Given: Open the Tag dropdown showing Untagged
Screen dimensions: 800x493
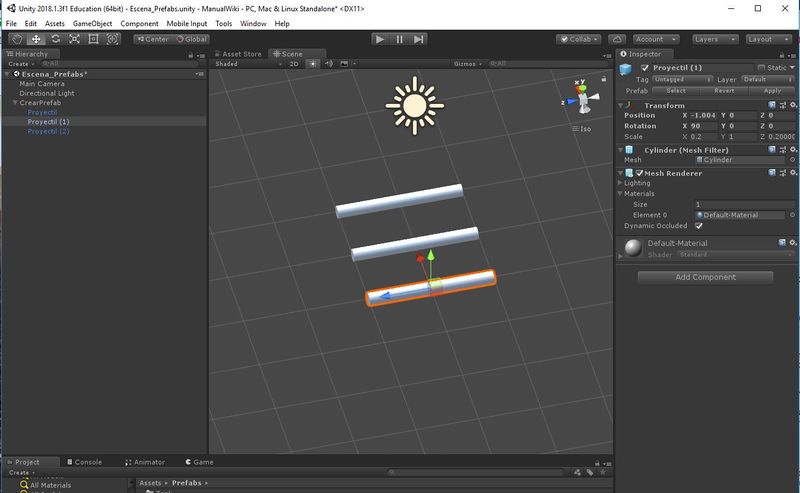Looking at the screenshot, I should 682,80.
